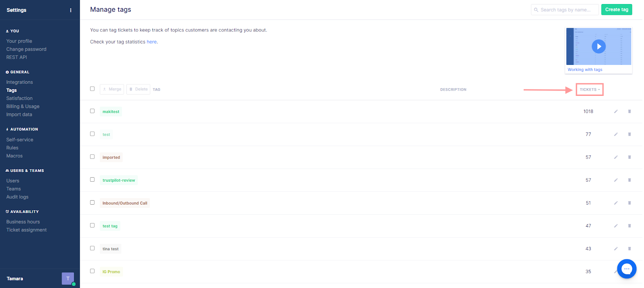The width and height of the screenshot is (644, 288).
Task: Click the IG Promo tag label
Action: [x=111, y=272]
